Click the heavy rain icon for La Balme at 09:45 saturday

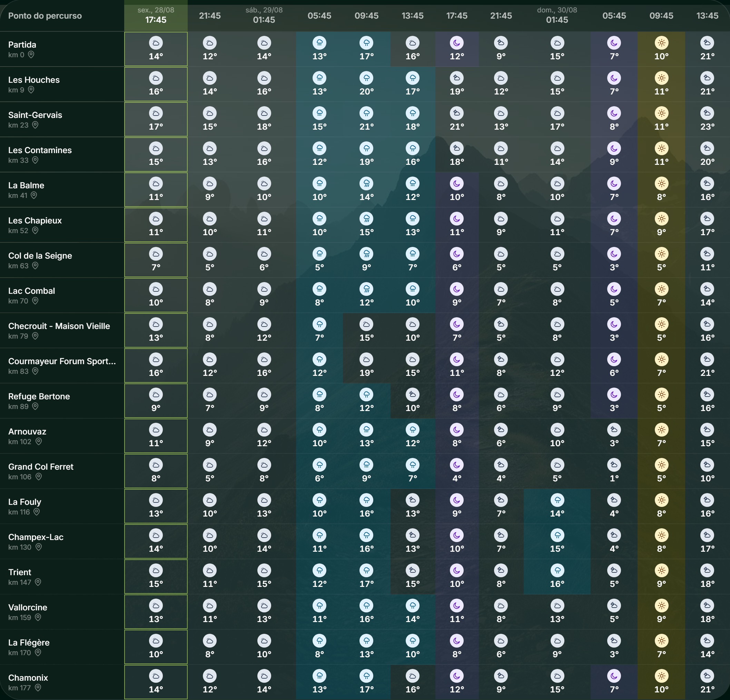click(x=366, y=183)
